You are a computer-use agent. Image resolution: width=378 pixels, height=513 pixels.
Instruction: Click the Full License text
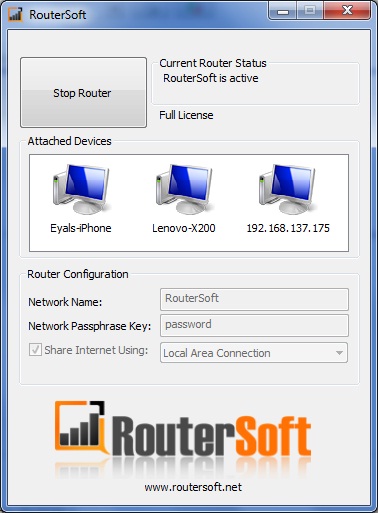point(186,115)
